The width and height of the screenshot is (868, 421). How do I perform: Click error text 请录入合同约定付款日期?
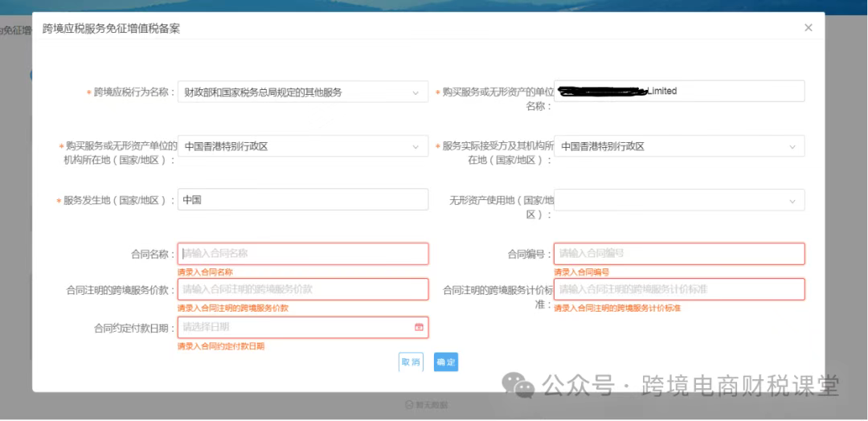221,346
